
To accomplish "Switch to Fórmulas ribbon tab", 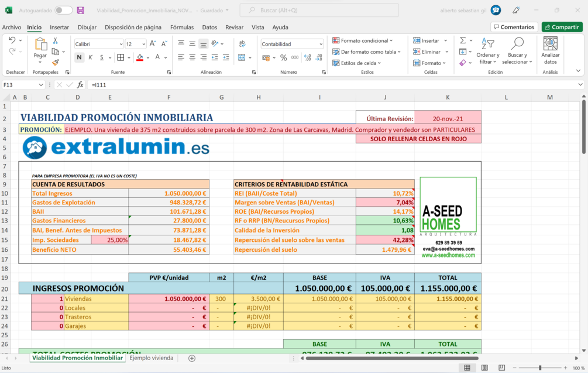I will point(182,27).
